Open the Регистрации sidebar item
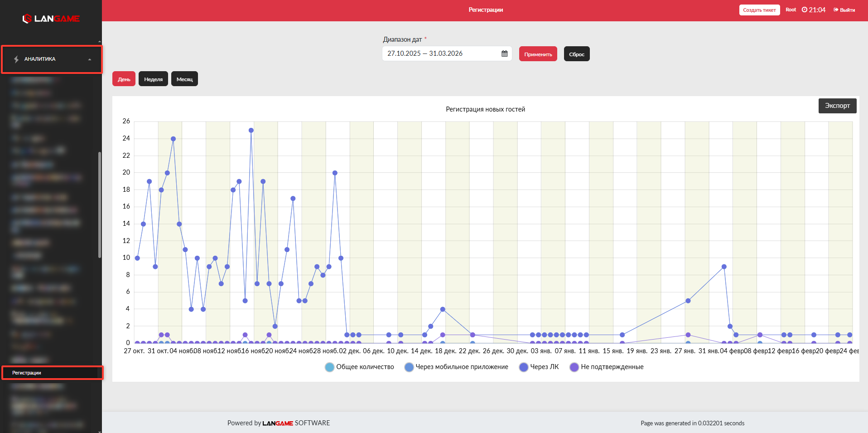Screen dimensions: 868x433 coord(52,373)
